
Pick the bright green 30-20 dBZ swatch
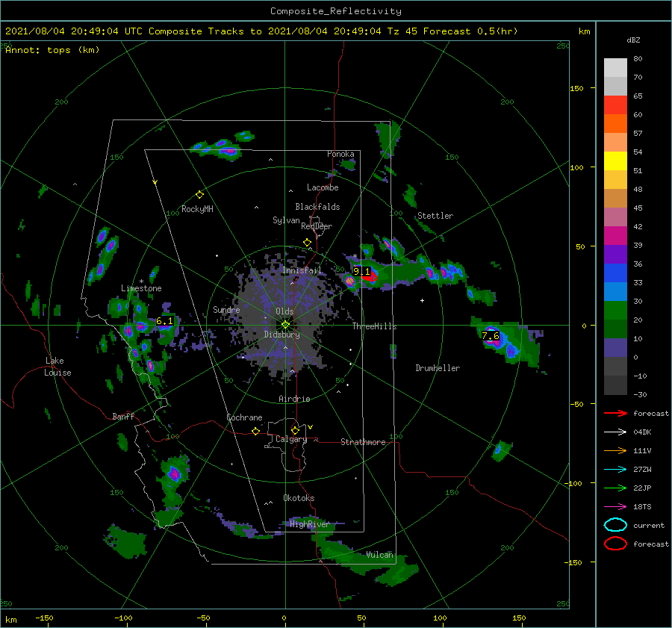(615, 311)
